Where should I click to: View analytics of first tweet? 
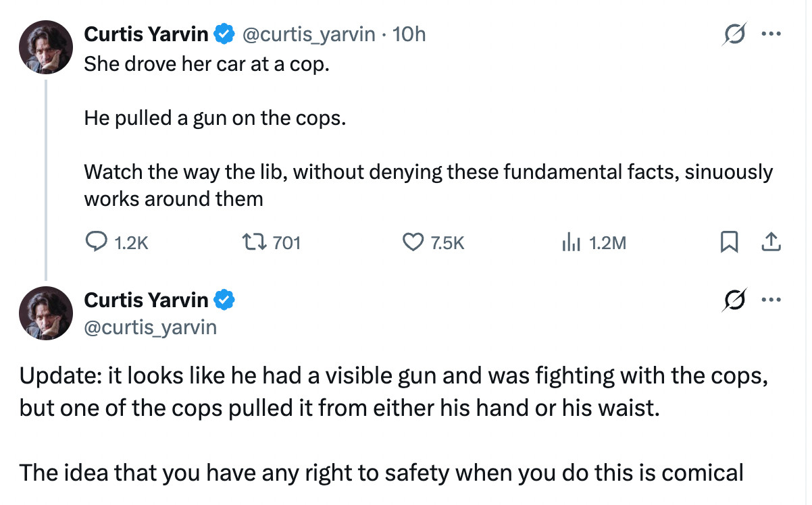pos(572,242)
